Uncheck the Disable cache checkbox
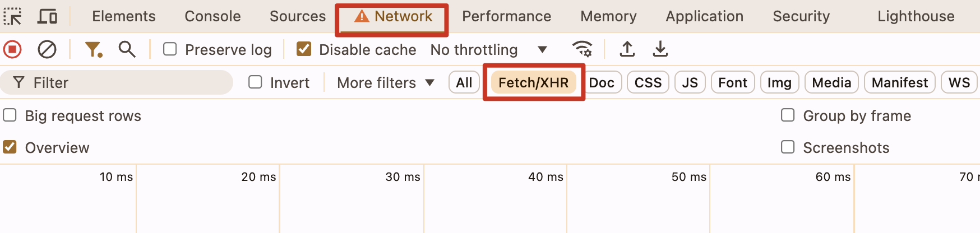This screenshot has width=980, height=233. pos(304,50)
